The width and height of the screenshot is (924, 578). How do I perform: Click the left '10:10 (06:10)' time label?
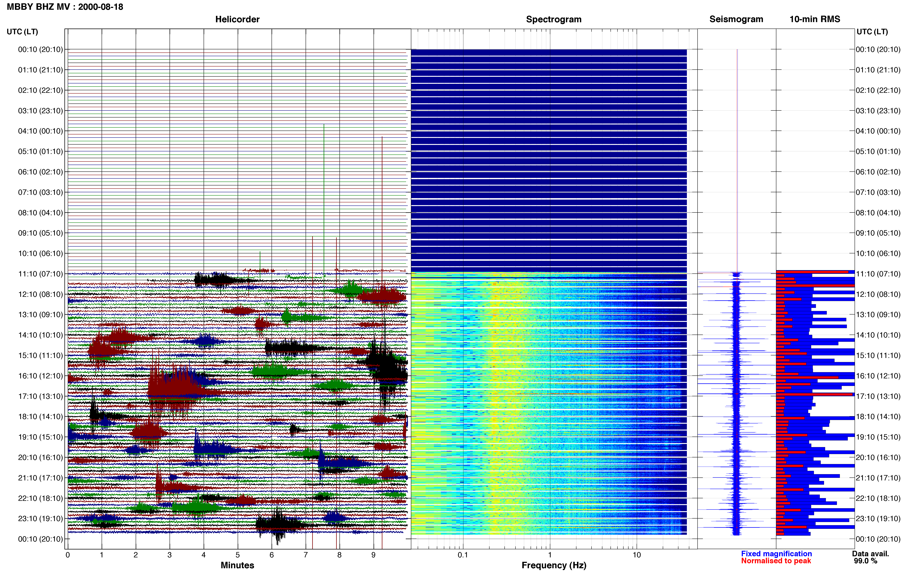point(41,253)
